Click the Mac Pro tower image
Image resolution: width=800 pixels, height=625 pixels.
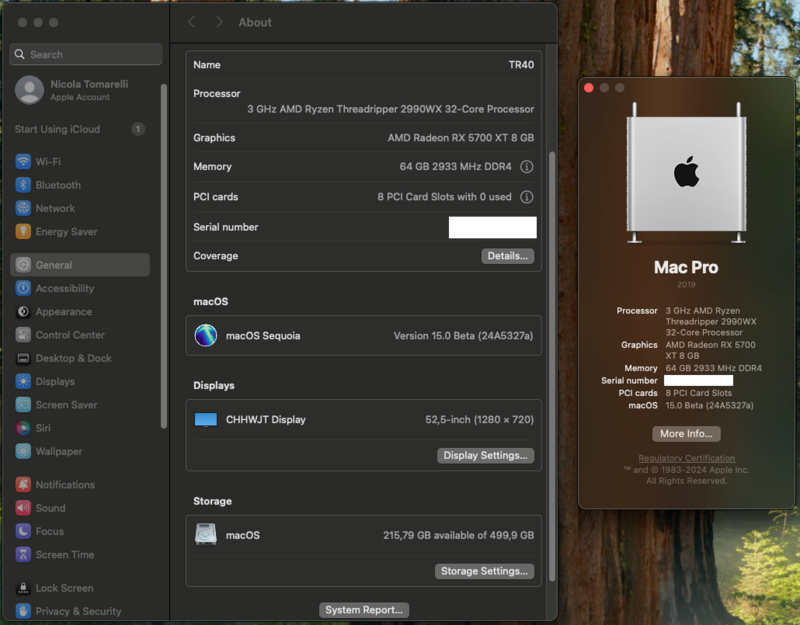[x=686, y=173]
